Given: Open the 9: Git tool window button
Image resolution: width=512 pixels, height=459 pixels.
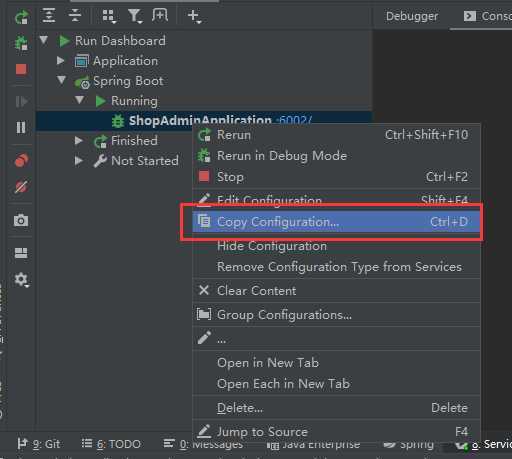Looking at the screenshot, I should [x=39, y=444].
